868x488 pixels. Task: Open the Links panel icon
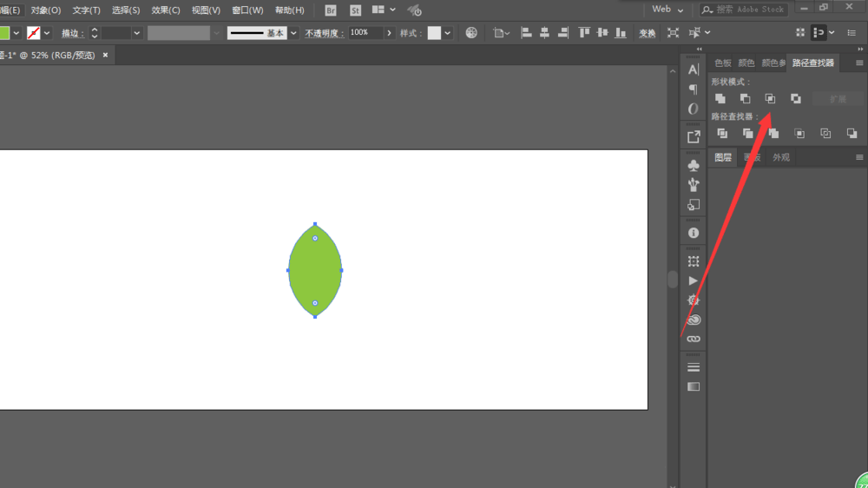[x=693, y=339]
